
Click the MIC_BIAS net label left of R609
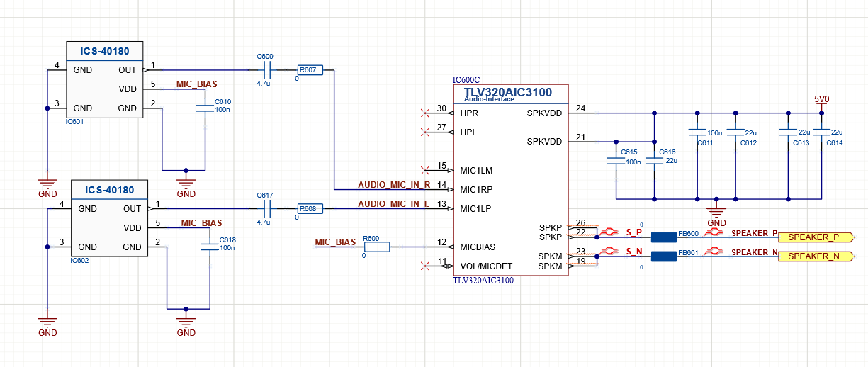335,242
